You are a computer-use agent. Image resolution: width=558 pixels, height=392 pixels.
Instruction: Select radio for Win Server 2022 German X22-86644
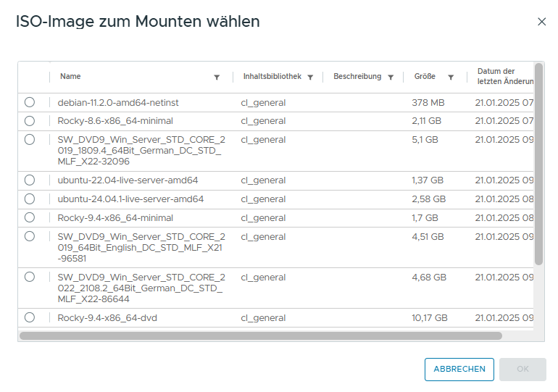30,277
